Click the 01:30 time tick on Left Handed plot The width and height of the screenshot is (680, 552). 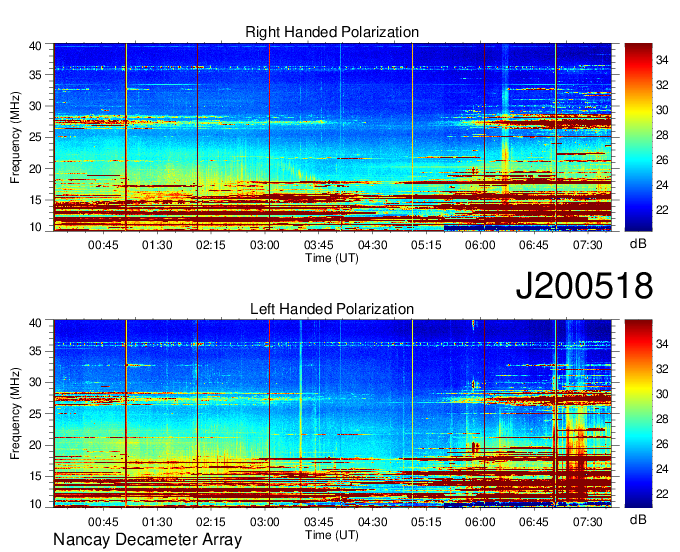coord(157,521)
